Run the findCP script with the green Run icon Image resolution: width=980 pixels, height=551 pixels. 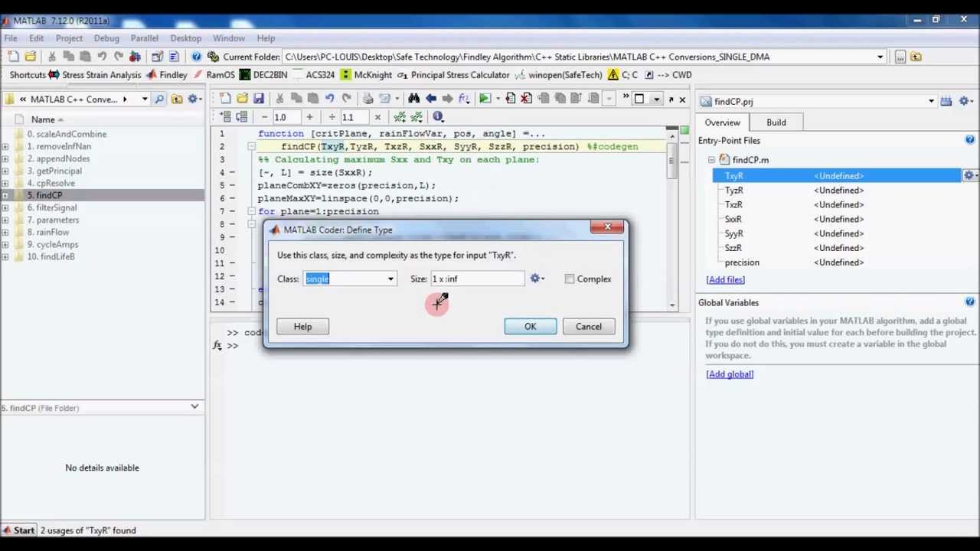coord(484,98)
